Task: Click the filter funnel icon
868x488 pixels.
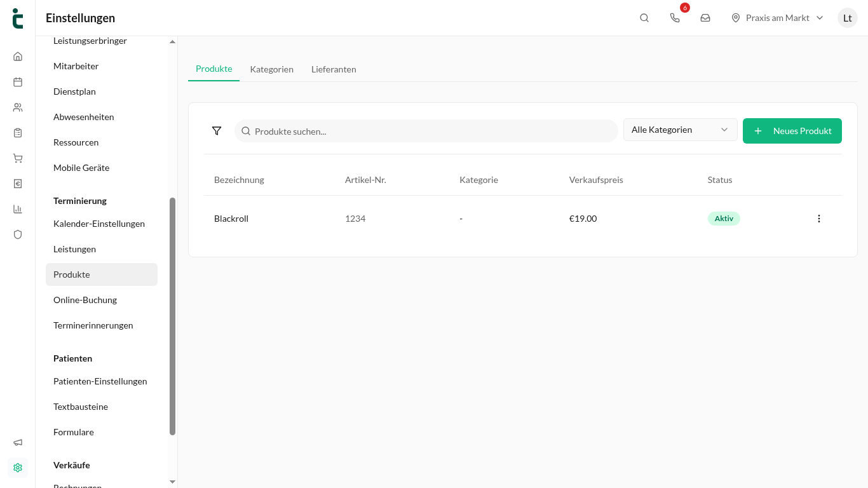Action: [217, 131]
